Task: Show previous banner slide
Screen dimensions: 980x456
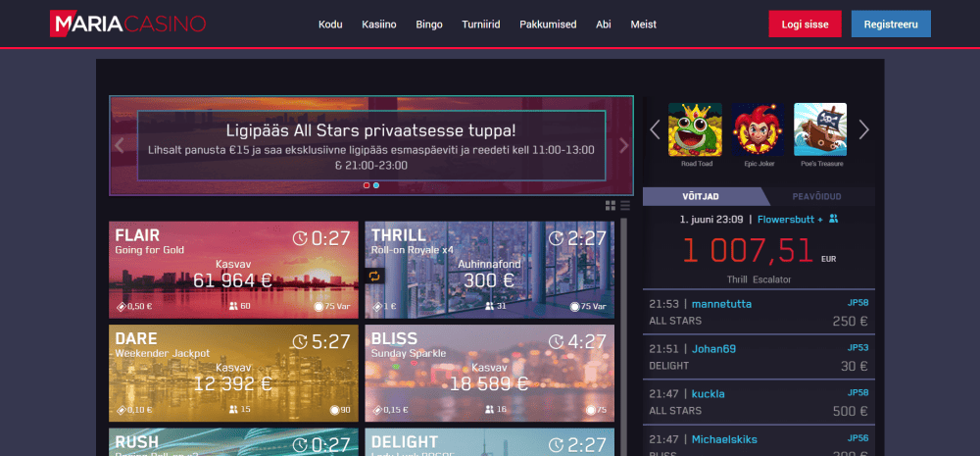Action: [x=120, y=145]
